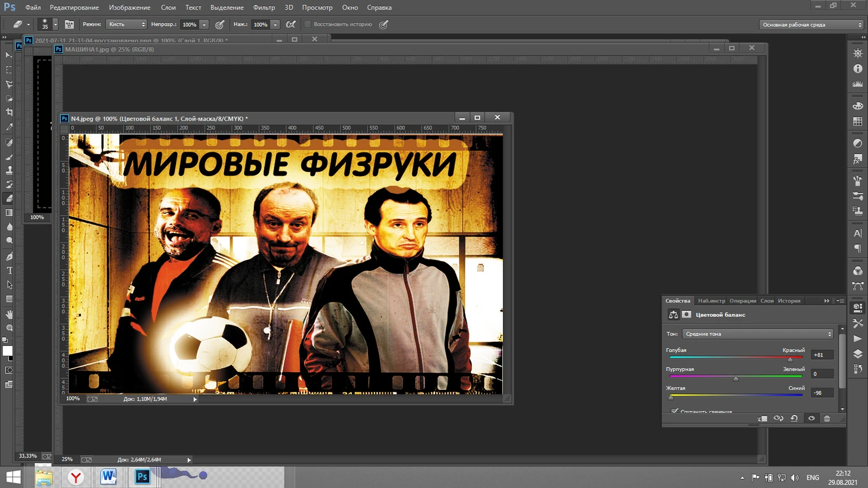The height and width of the screenshot is (488, 868).
Task: Open the Изображение menu
Action: click(130, 7)
